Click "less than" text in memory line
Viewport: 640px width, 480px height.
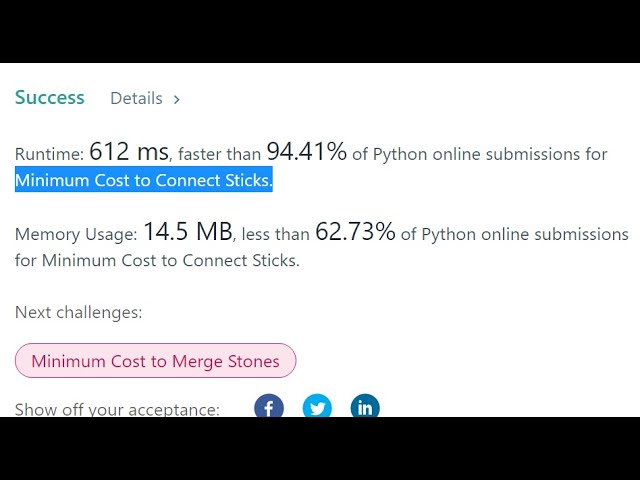pyautogui.click(x=275, y=234)
